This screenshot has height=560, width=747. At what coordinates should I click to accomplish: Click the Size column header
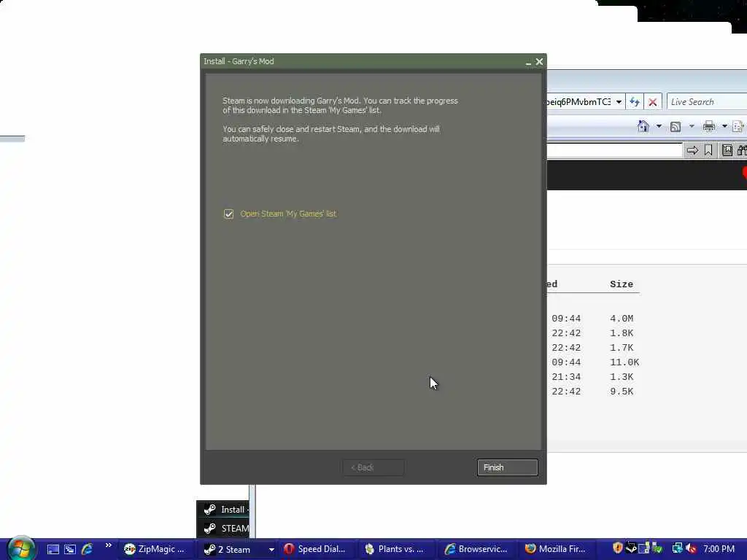tap(622, 284)
